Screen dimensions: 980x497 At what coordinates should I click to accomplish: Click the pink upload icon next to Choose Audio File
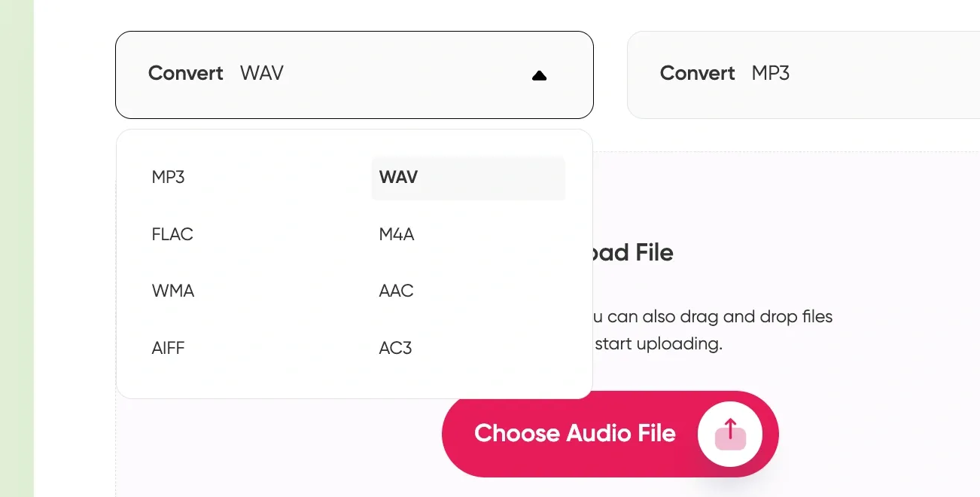click(729, 434)
